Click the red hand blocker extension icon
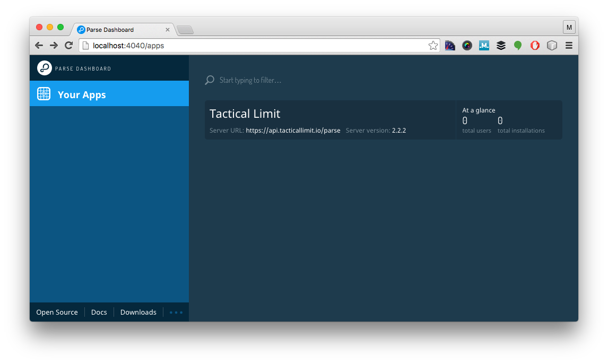This screenshot has width=608, height=364. click(535, 45)
